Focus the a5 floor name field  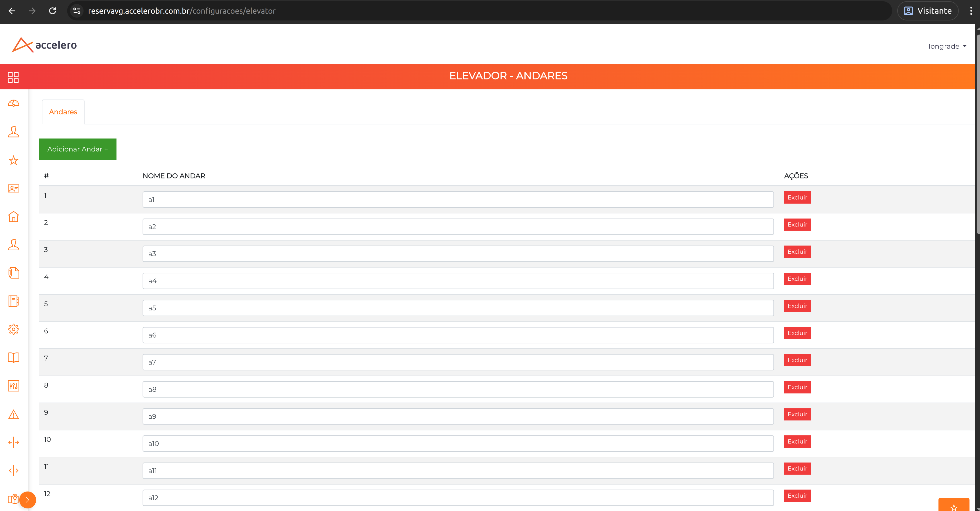coord(458,308)
